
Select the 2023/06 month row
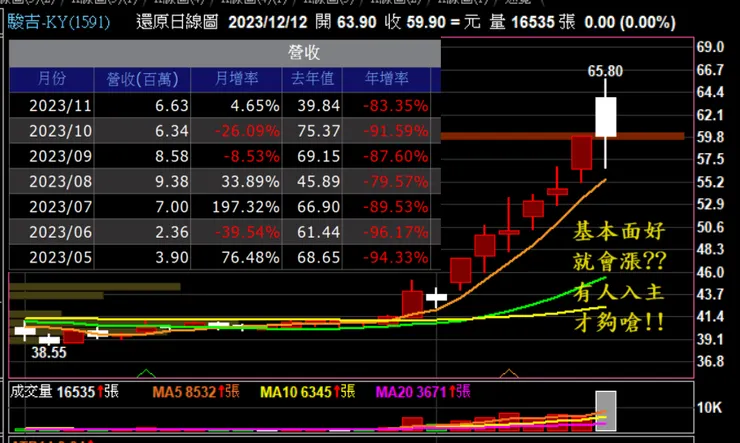coord(225,232)
